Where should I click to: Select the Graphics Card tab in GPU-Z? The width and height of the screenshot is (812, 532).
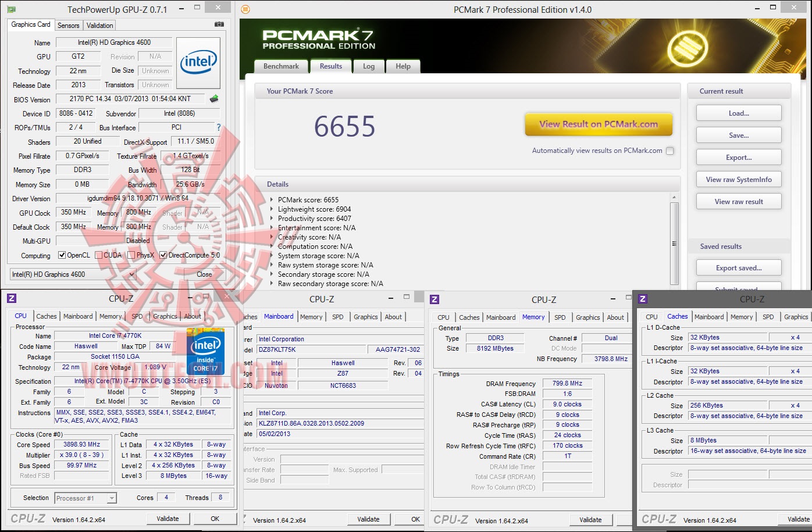[x=31, y=24]
